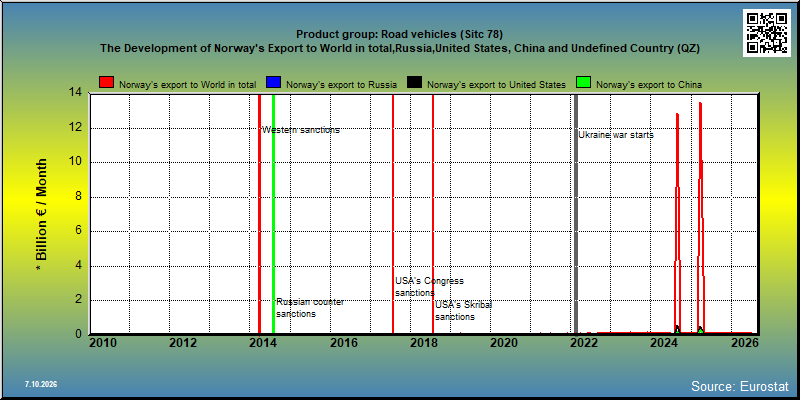Image resolution: width=800 pixels, height=400 pixels.
Task: Click the 0 y-axis value
Action: 80,334
